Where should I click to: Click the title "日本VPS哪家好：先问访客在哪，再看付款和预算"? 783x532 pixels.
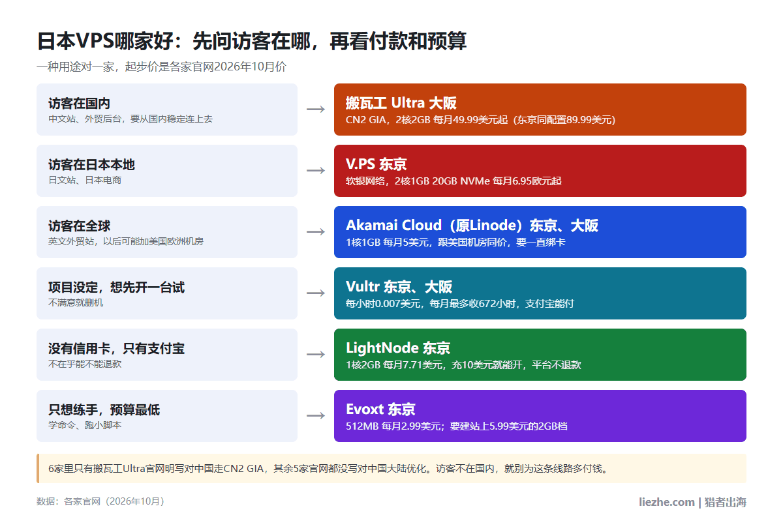tap(251, 41)
